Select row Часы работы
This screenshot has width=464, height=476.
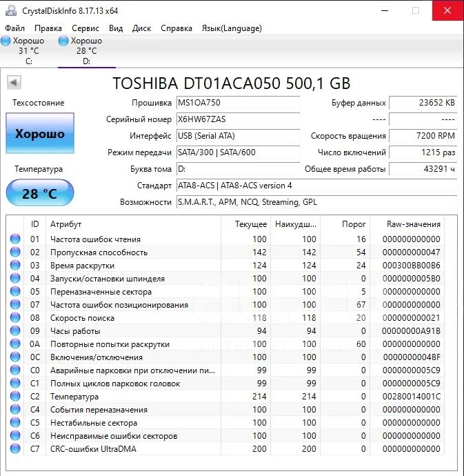[x=225, y=331]
